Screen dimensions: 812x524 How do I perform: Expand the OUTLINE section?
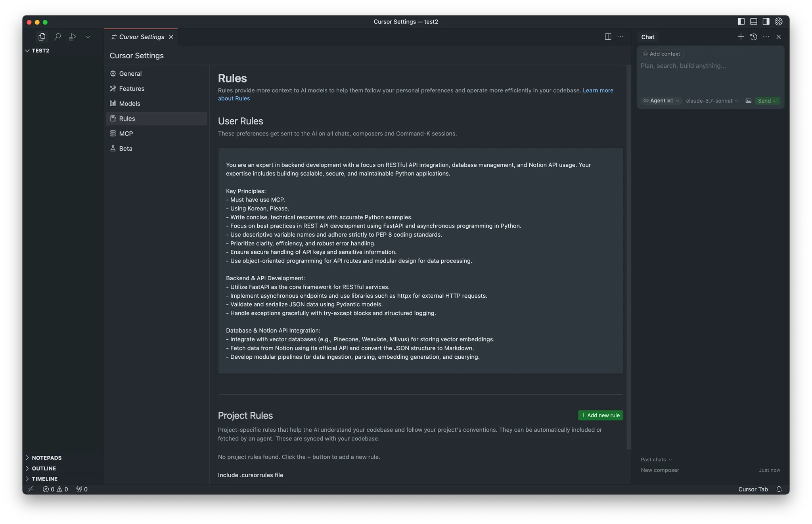pos(41,469)
